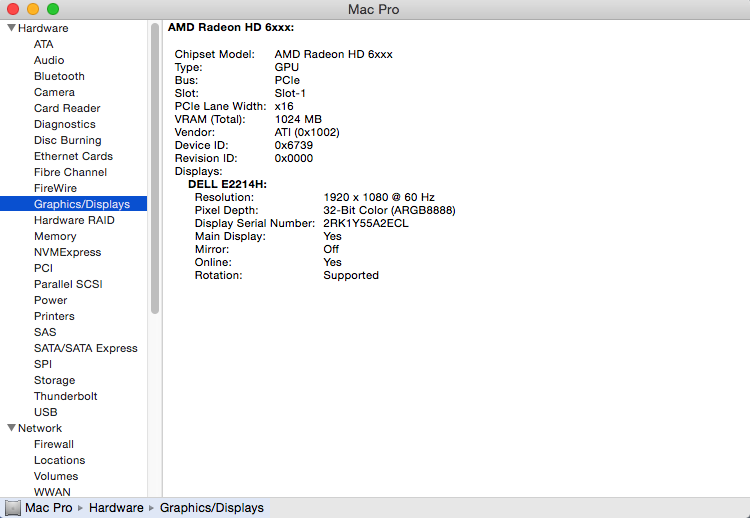The width and height of the screenshot is (750, 518).
Task: Open the NVMExpress entry
Action: (x=67, y=252)
